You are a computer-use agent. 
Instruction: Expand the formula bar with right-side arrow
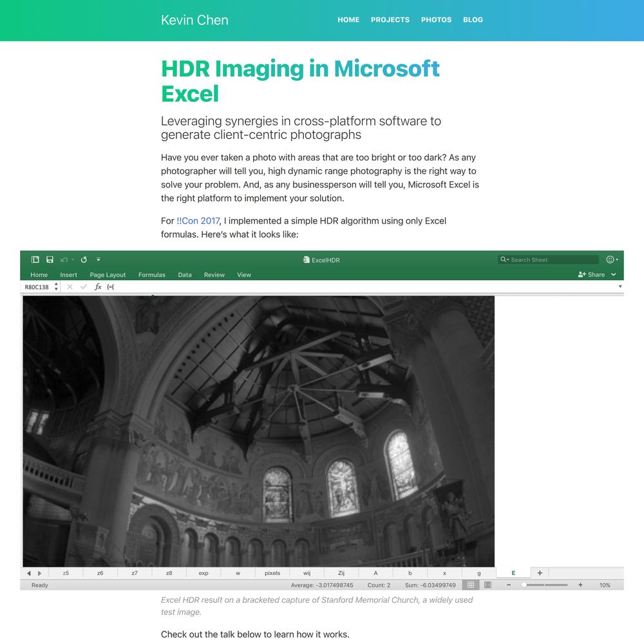[x=620, y=287]
